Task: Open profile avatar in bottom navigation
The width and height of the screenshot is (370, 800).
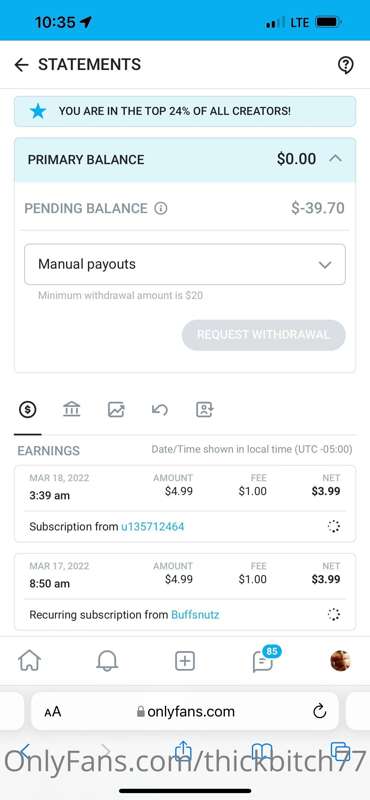Action: coord(340,661)
